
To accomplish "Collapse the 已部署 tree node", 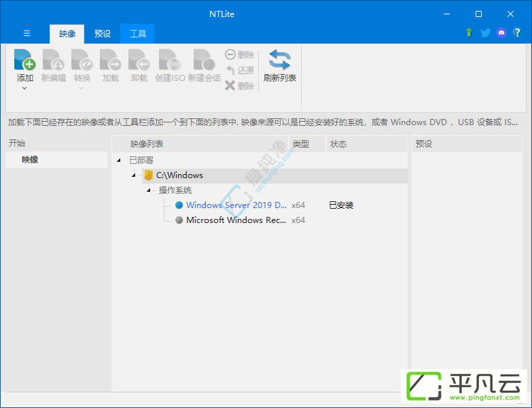I will coord(119,160).
